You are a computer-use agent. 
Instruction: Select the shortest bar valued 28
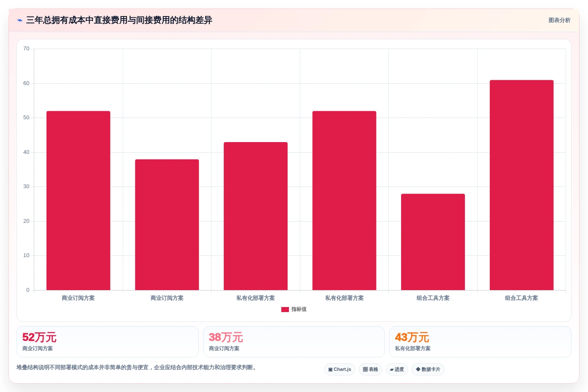pyautogui.click(x=433, y=242)
